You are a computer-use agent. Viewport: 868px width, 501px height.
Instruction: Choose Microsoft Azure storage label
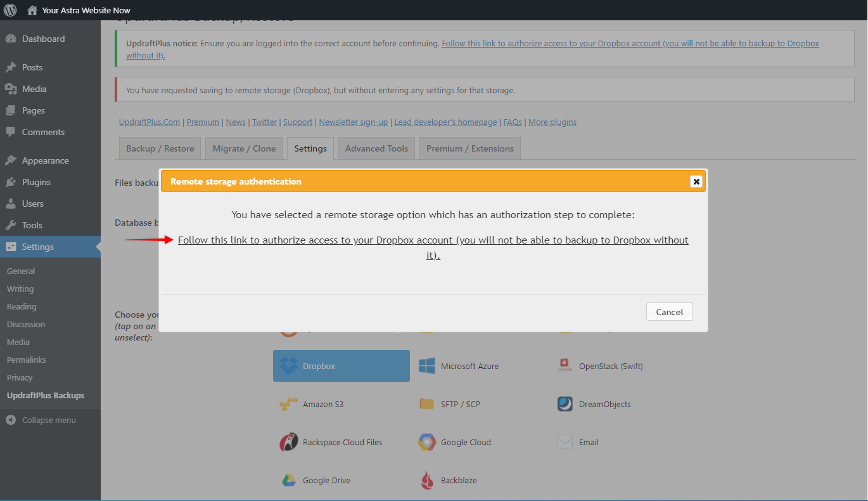[x=469, y=366]
